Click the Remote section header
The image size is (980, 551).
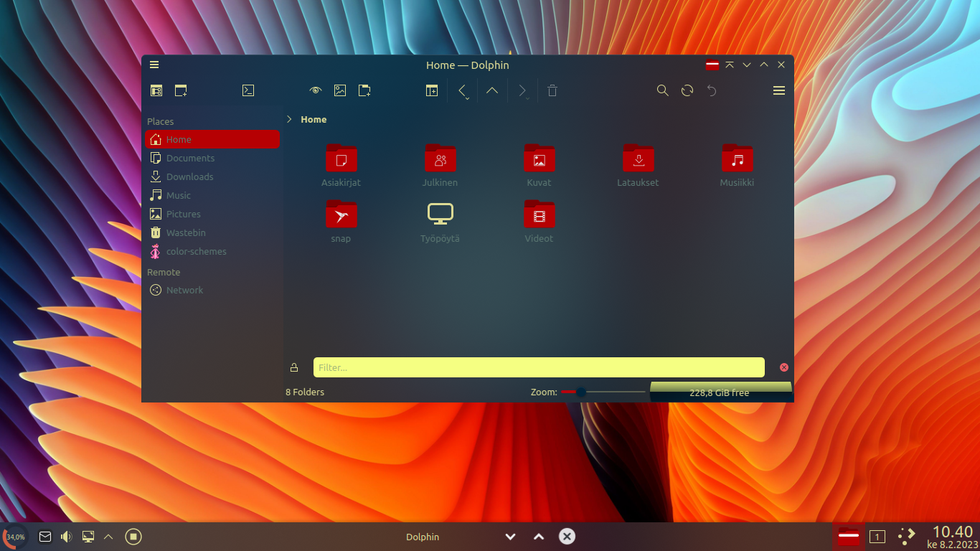[164, 272]
